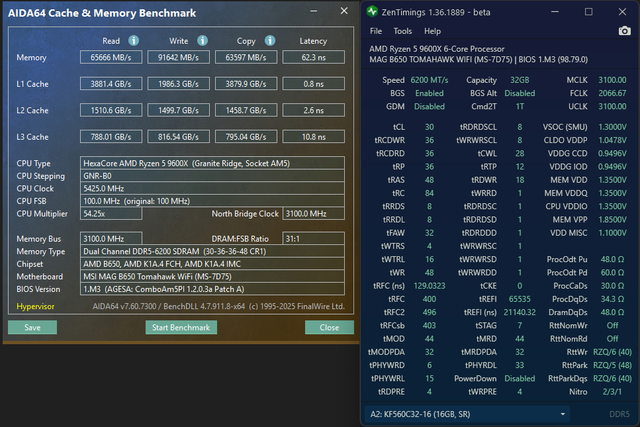
Task: Click the VSOC (SMU) value 1.3000V
Action: (613, 127)
